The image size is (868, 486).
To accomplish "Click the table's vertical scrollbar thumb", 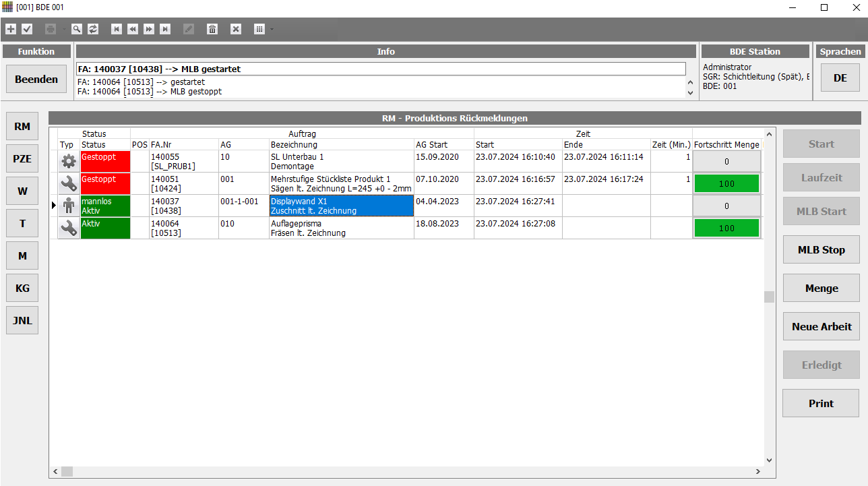I will 769,297.
